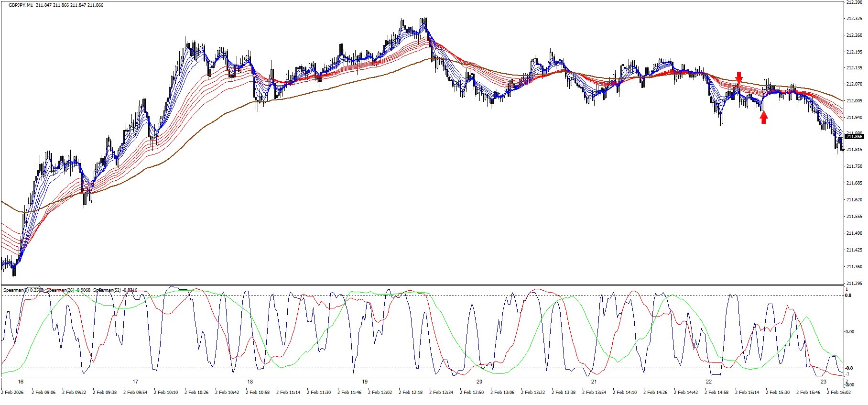
Task: Click period separator number 20
Action: pos(479,382)
